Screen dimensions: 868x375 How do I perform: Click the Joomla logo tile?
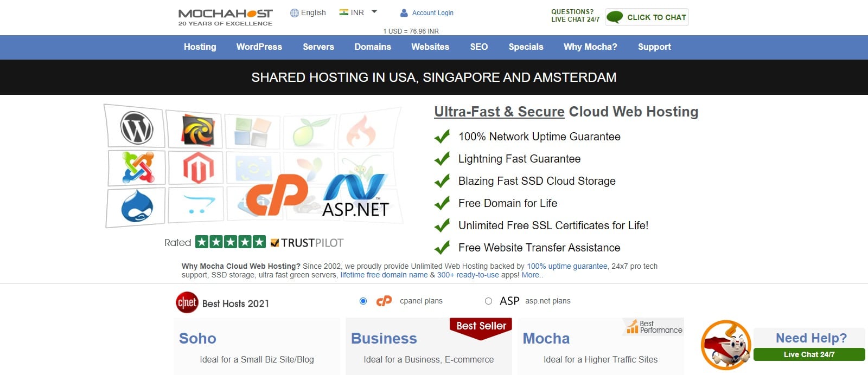pyautogui.click(x=138, y=167)
